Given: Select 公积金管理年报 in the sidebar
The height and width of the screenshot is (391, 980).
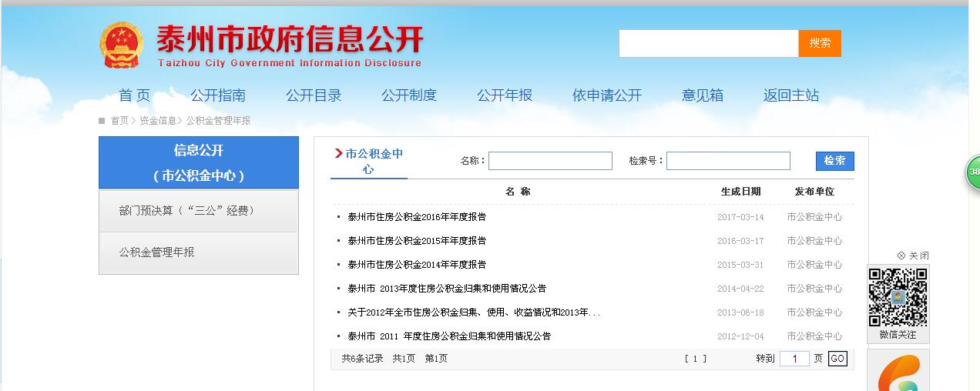Looking at the screenshot, I should tap(157, 252).
